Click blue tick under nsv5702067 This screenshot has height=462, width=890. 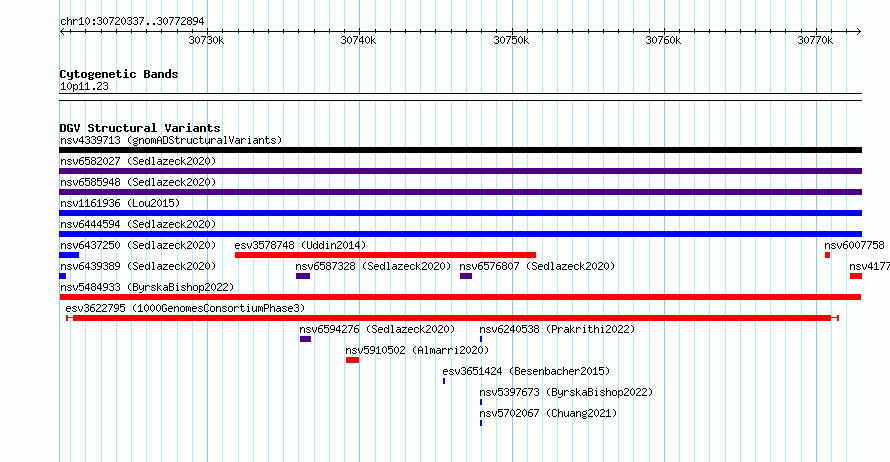pyautogui.click(x=481, y=423)
